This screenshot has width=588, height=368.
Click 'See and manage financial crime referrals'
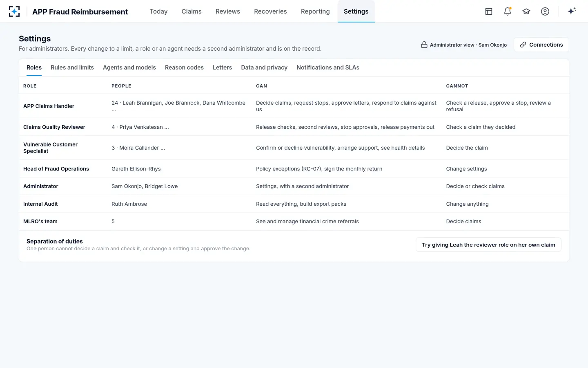[307, 221]
